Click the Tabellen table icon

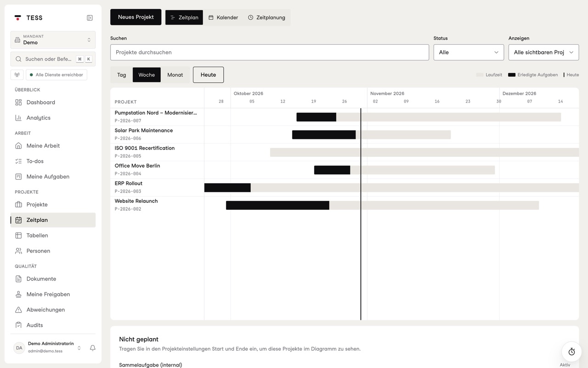18,236
